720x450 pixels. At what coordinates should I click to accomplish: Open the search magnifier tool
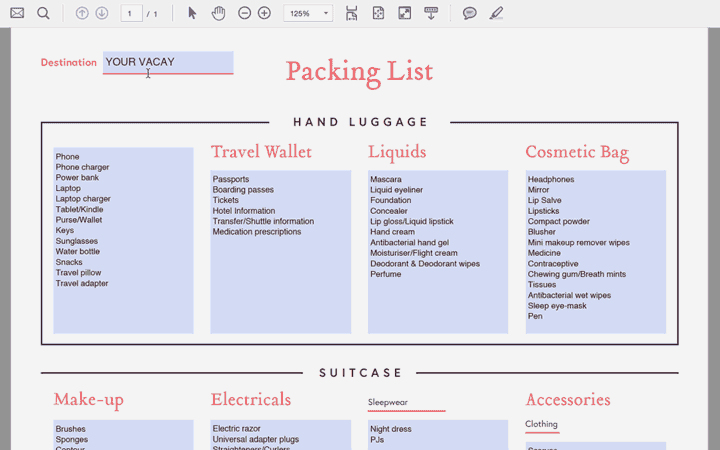(43, 13)
